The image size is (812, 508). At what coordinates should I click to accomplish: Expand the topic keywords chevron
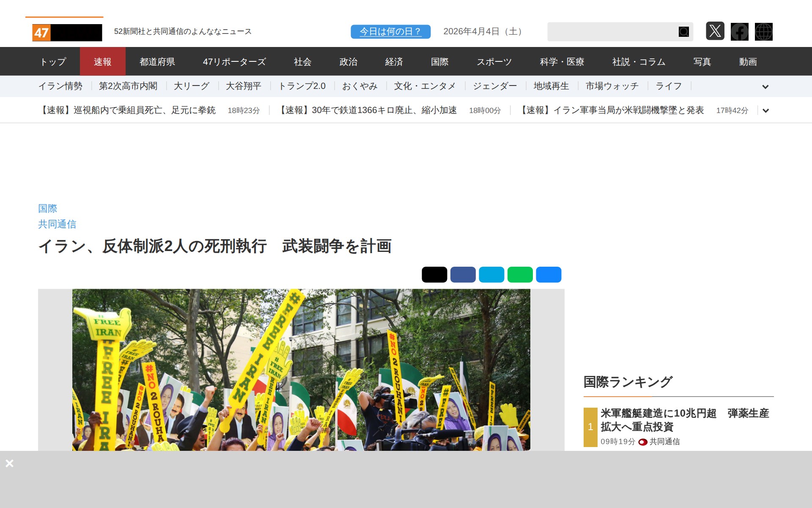click(x=765, y=87)
